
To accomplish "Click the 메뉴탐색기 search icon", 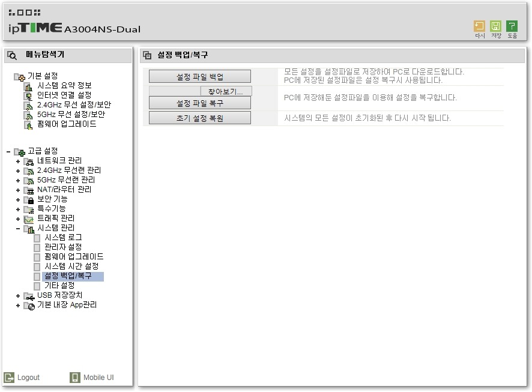I will 12,55.
